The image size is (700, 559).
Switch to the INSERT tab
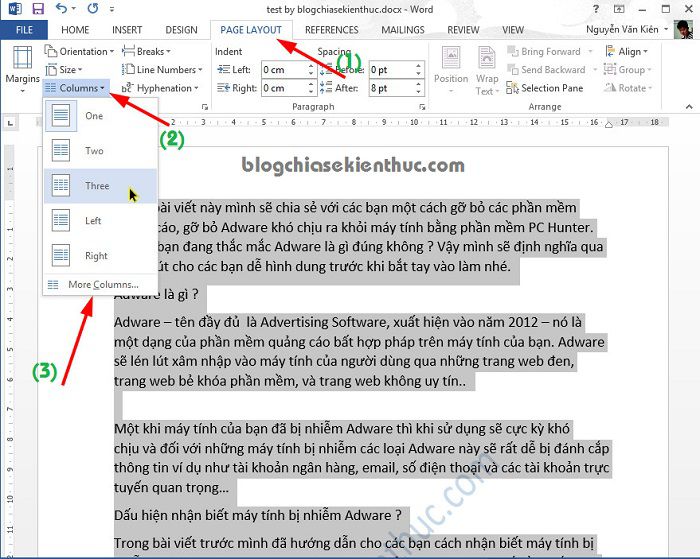click(127, 30)
